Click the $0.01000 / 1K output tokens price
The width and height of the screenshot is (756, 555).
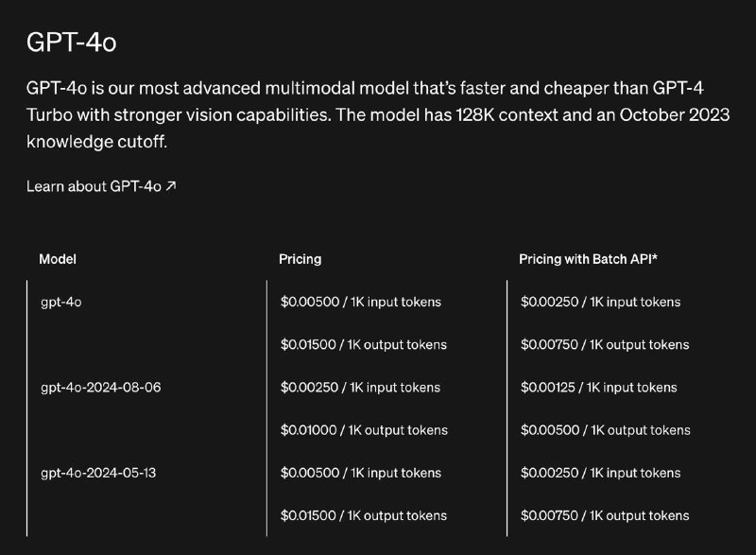(x=364, y=430)
